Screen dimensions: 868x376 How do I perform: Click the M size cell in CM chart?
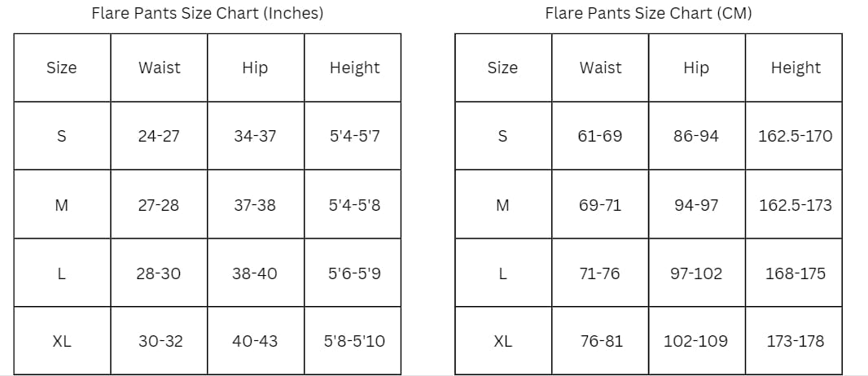point(503,204)
